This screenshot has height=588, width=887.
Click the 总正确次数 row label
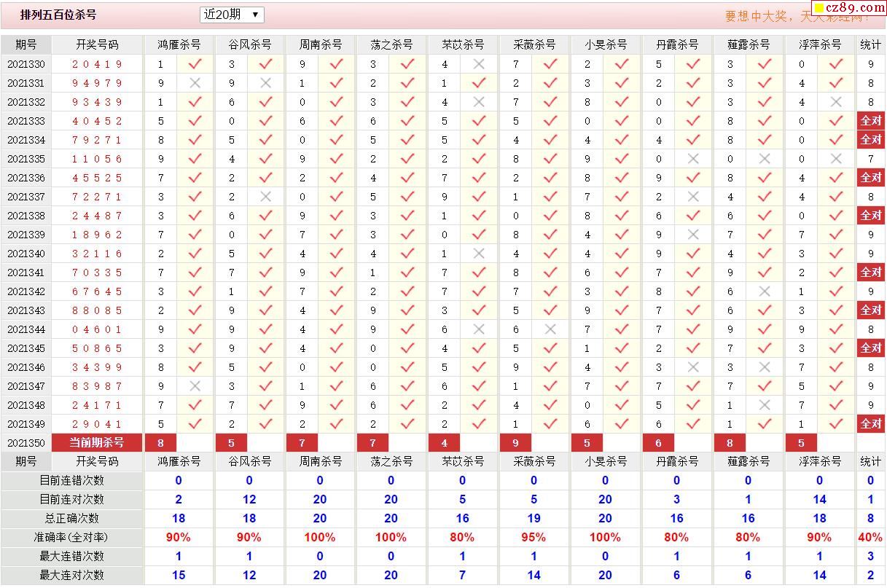click(x=71, y=519)
